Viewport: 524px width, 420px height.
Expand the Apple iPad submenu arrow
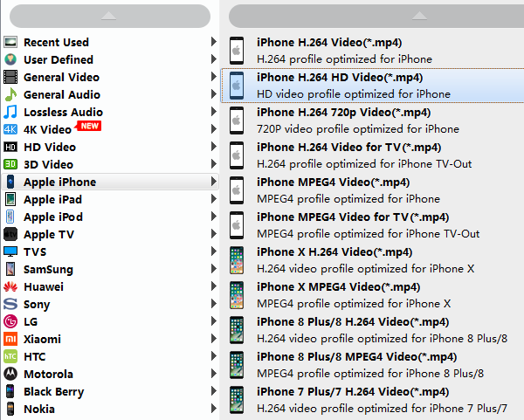(x=214, y=199)
